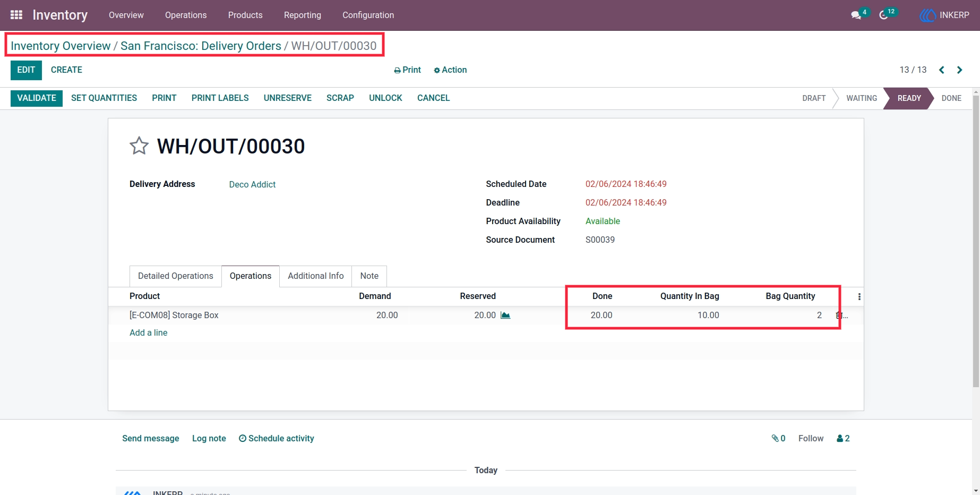The image size is (980, 495).
Task: Go to the next record arrow
Action: pyautogui.click(x=959, y=70)
